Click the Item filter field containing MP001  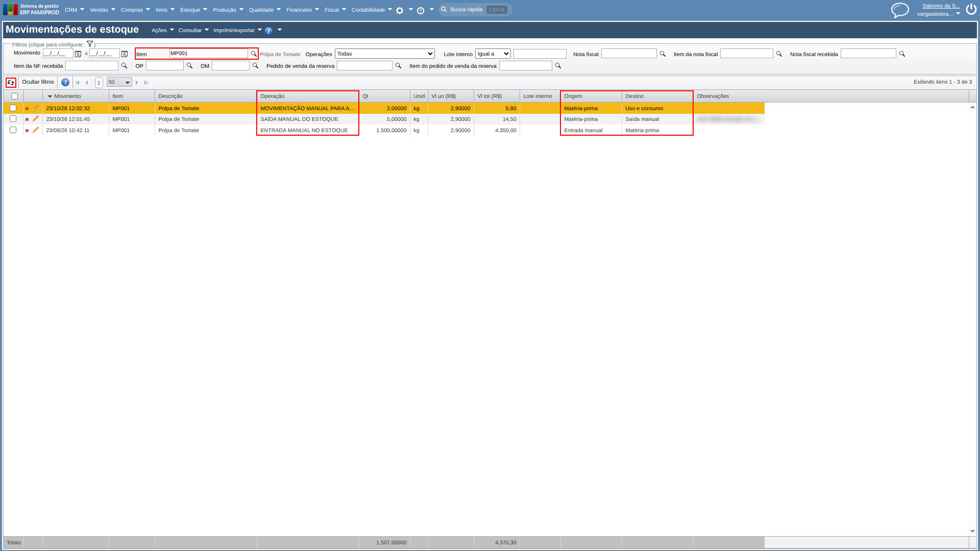point(208,54)
